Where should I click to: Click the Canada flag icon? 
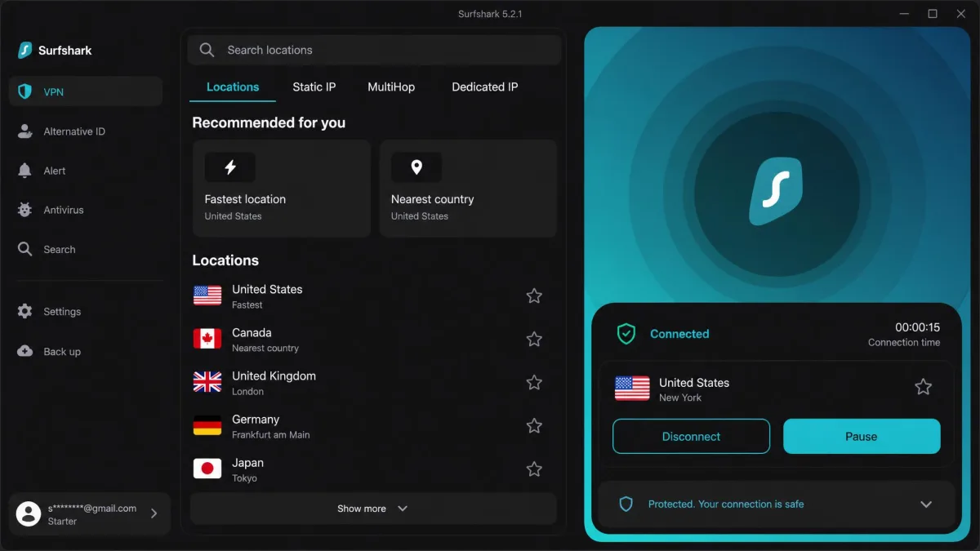pyautogui.click(x=207, y=339)
